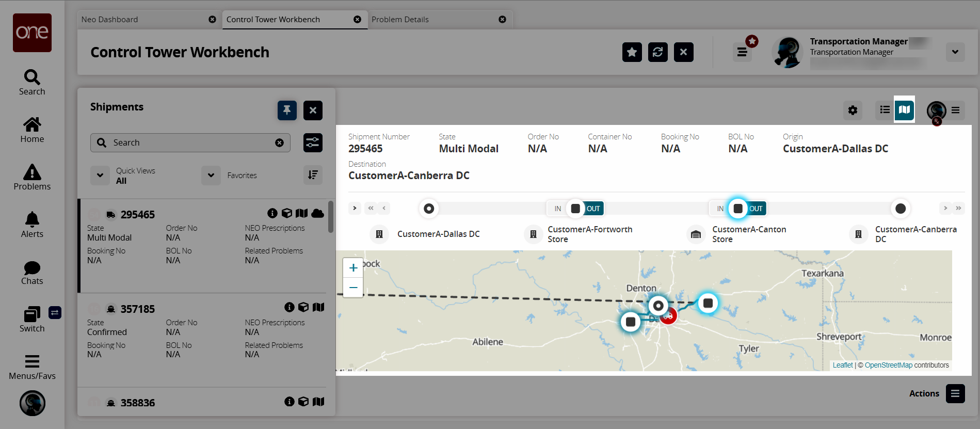Switch to map view

click(x=904, y=109)
